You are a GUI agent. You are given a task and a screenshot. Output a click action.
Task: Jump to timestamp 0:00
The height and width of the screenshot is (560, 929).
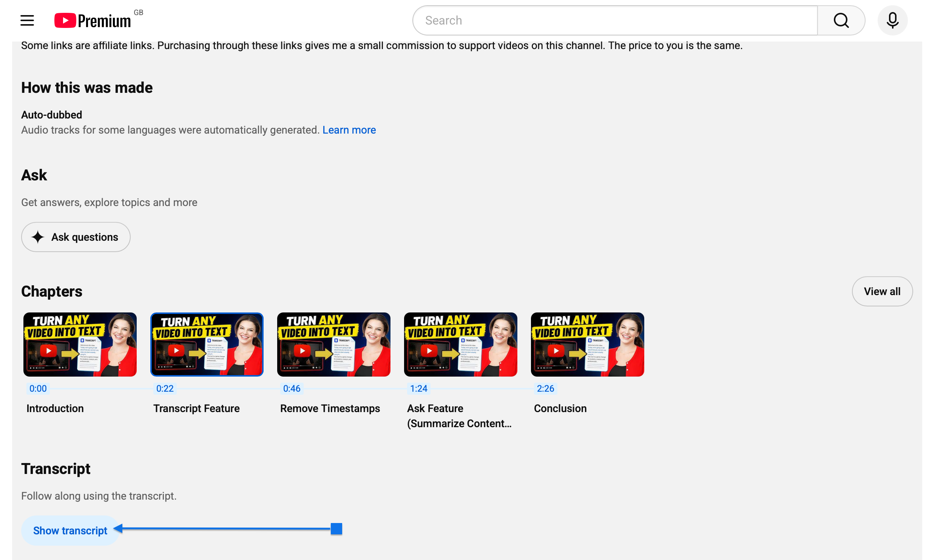point(38,389)
